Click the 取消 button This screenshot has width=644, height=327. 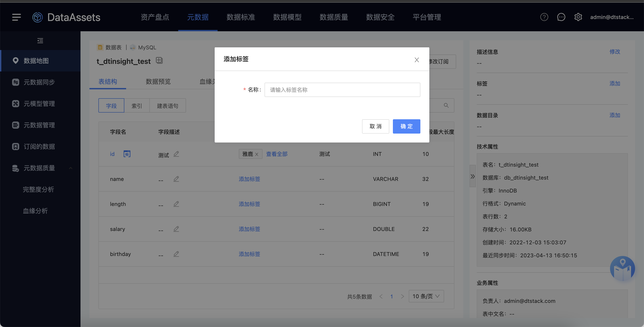coord(375,126)
